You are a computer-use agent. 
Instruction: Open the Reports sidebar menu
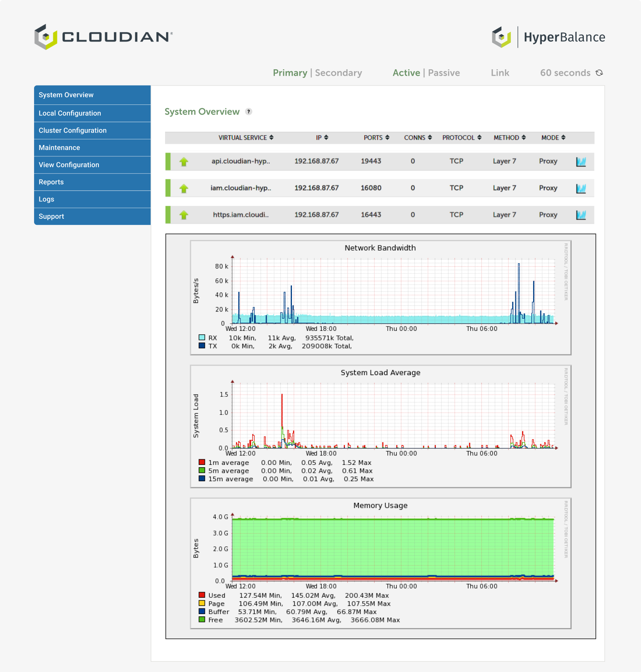(51, 182)
